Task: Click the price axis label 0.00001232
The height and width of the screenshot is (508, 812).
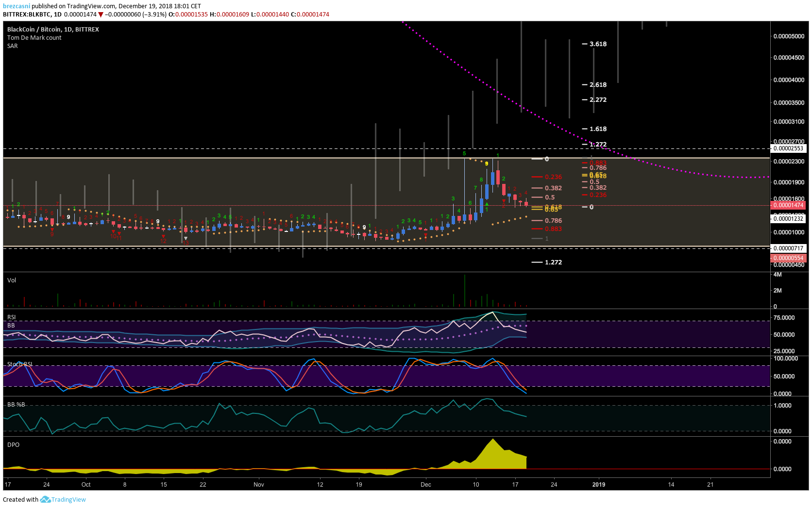Action: (788, 219)
